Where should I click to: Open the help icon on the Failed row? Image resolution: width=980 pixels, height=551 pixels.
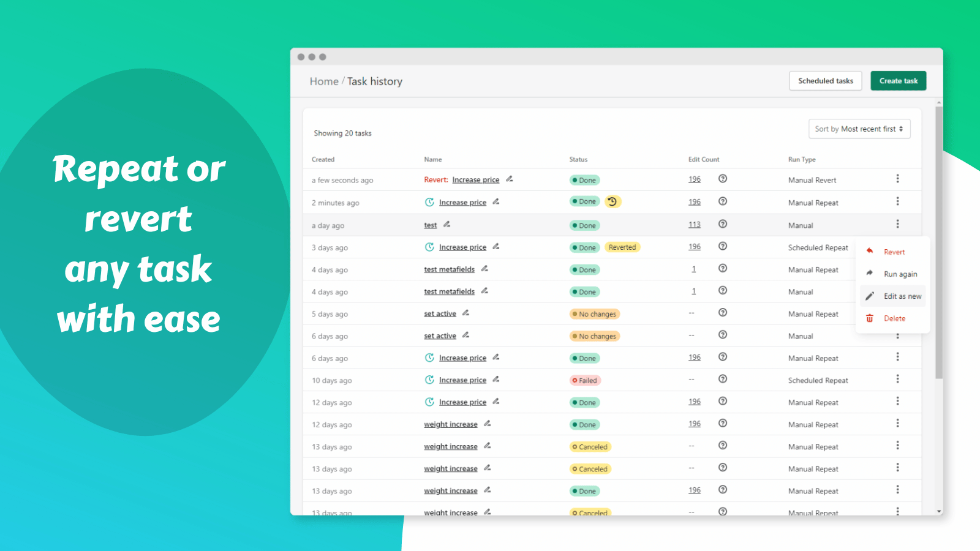(x=723, y=379)
